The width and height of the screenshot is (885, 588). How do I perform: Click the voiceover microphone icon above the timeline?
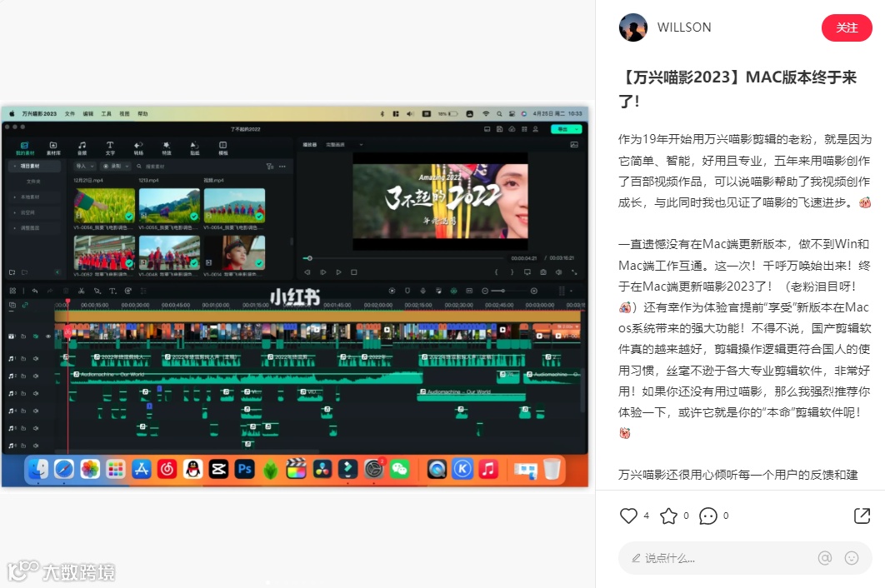point(422,291)
